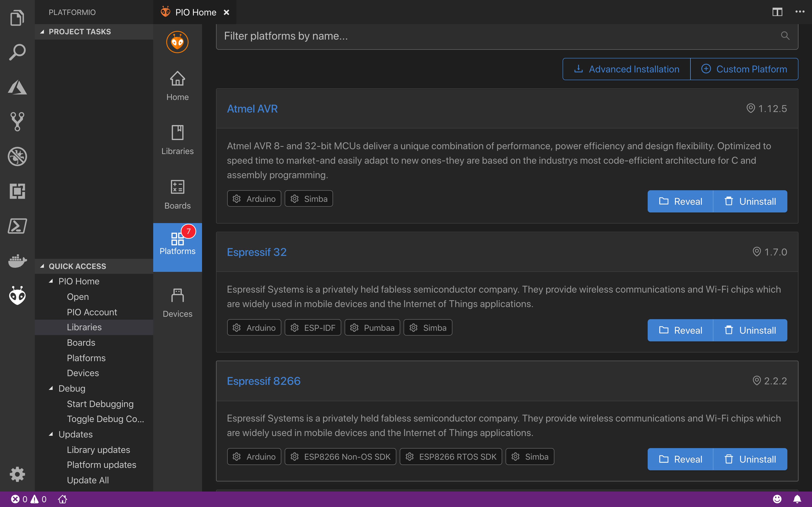Open Devices in PIO Home sidebar
The width and height of the screenshot is (812, 507).
(177, 303)
